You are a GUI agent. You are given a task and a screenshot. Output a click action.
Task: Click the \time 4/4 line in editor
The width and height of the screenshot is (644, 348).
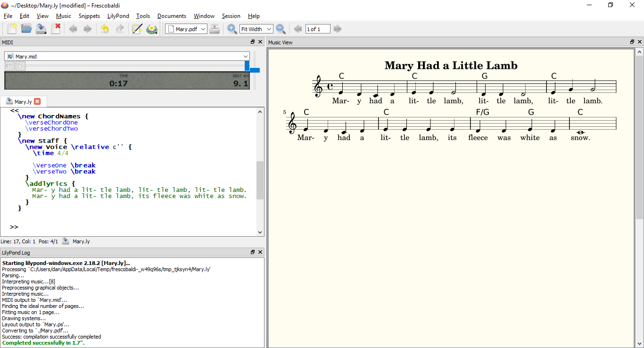point(50,153)
